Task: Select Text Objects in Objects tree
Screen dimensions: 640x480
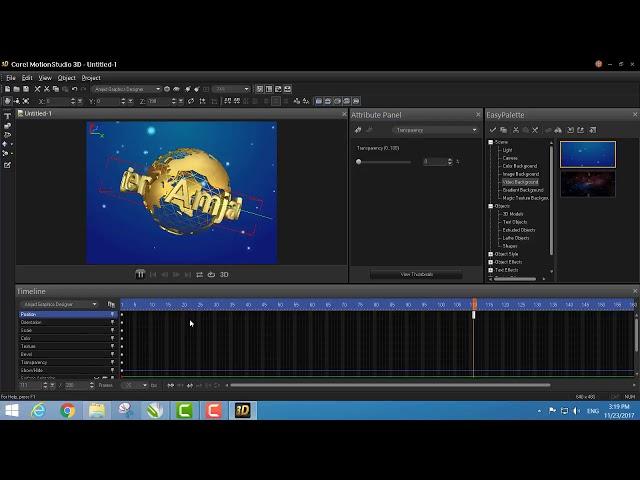Action: 515,222
